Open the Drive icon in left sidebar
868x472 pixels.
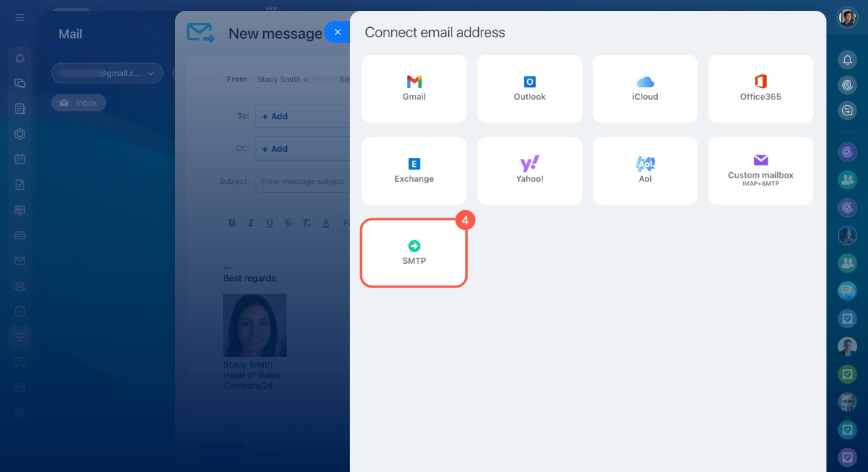coord(20,235)
